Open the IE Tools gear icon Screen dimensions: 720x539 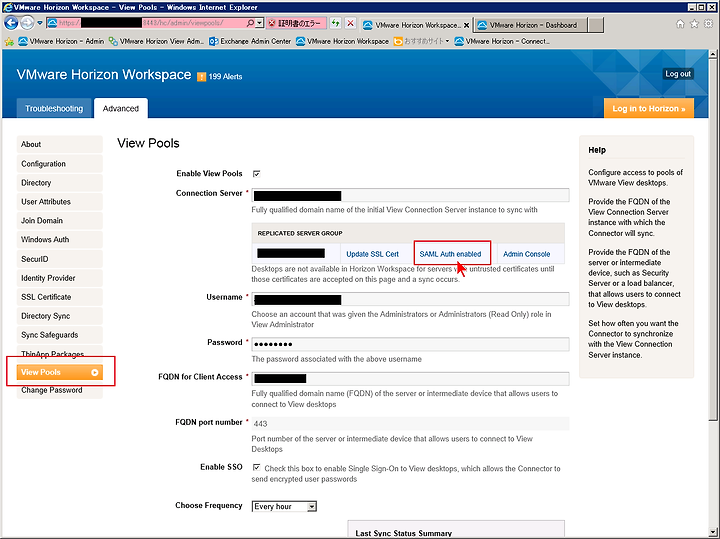coord(709,24)
